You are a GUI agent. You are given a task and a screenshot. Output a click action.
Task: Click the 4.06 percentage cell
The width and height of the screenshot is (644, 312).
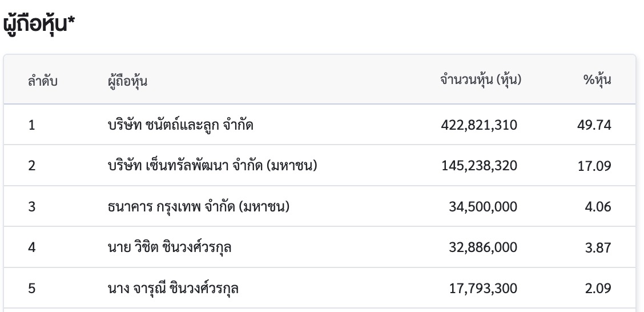point(598,206)
